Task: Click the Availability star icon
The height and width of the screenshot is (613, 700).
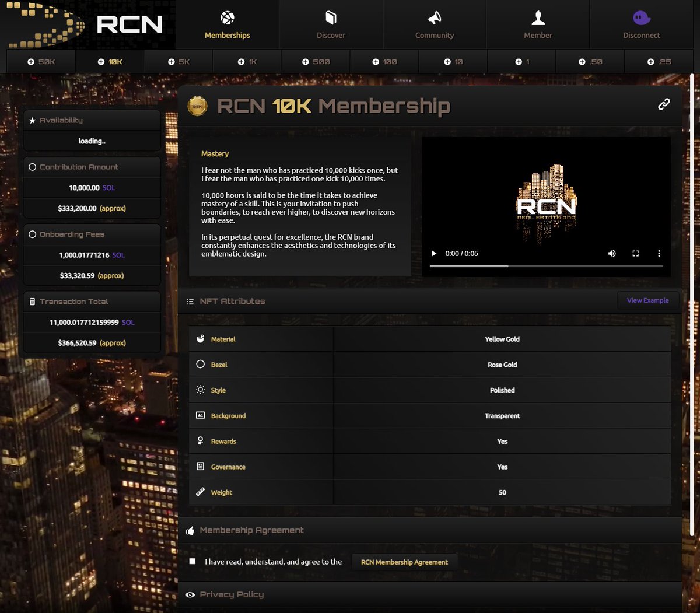Action: pyautogui.click(x=32, y=120)
